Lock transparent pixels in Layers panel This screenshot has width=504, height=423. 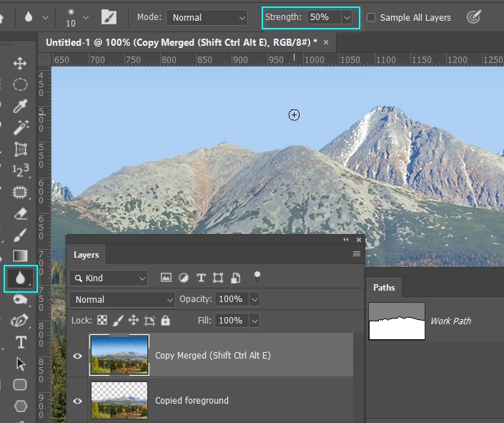pos(102,321)
